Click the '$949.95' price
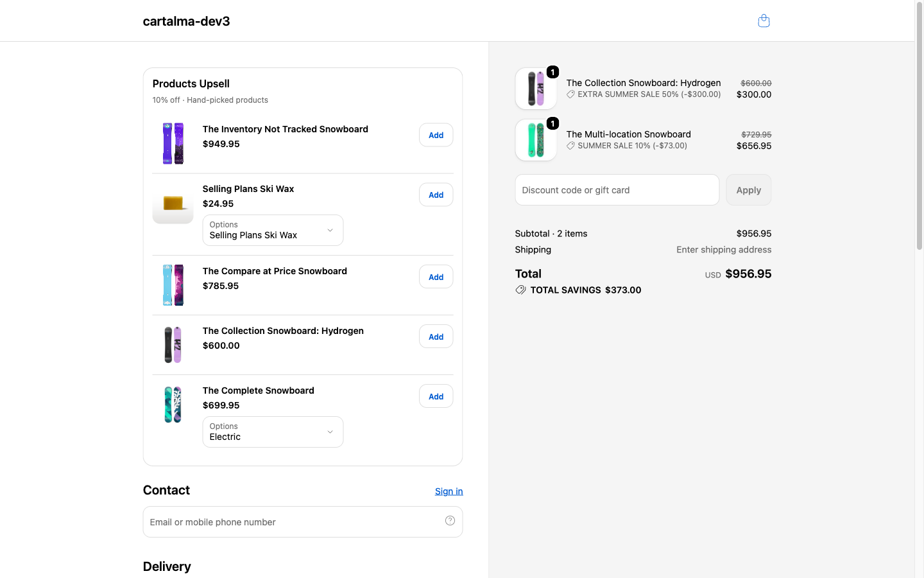The image size is (924, 578). click(221, 144)
